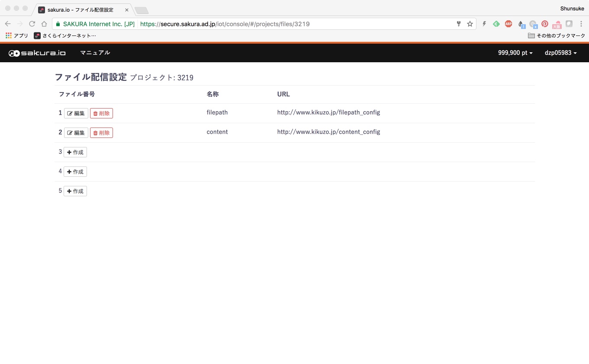Go to the browser home page icon

pyautogui.click(x=44, y=24)
